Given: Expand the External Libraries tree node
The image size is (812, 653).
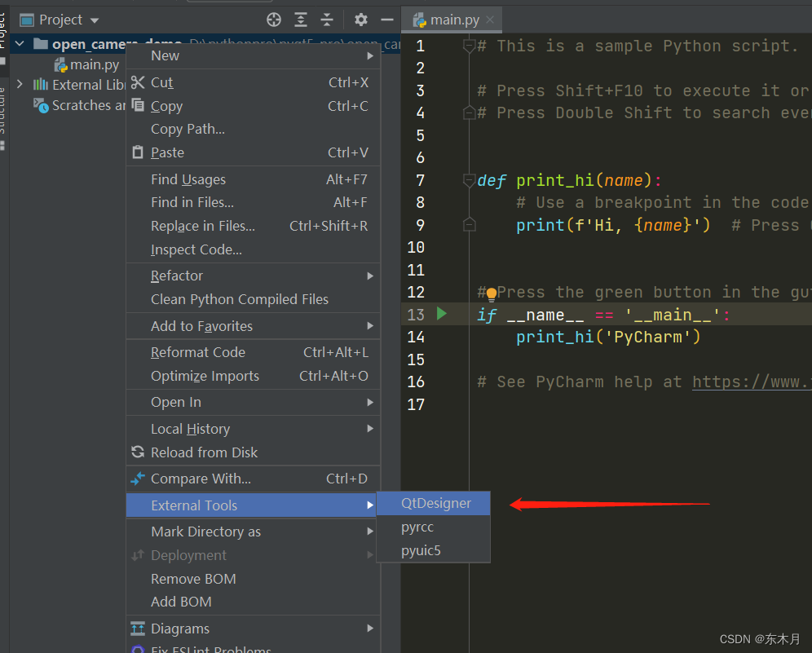Looking at the screenshot, I should (x=20, y=84).
